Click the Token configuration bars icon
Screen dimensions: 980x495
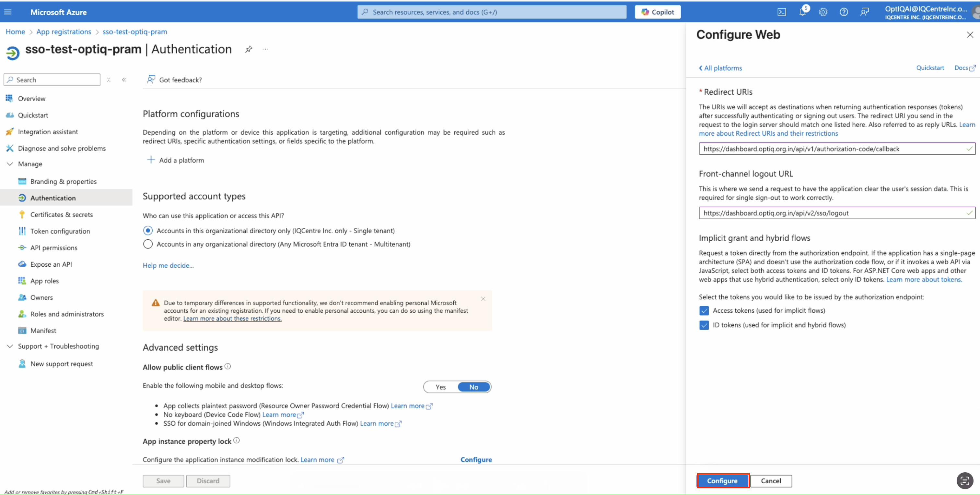(22, 231)
